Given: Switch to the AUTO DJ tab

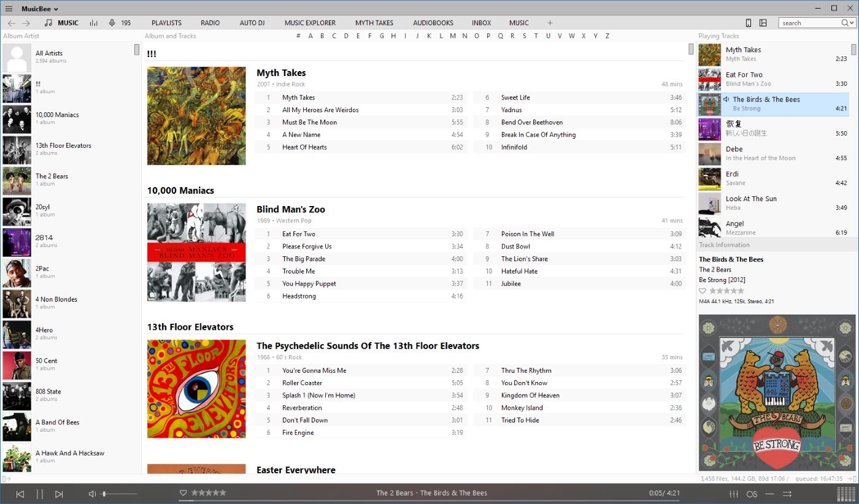Looking at the screenshot, I should click(x=252, y=23).
